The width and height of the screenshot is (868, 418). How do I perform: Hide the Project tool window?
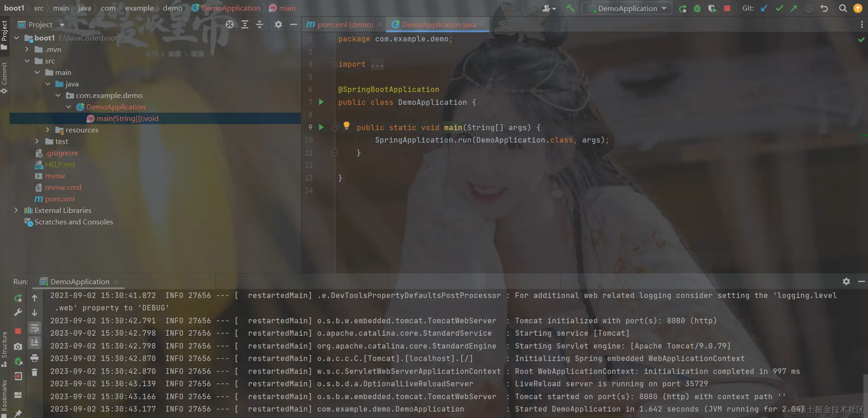293,24
